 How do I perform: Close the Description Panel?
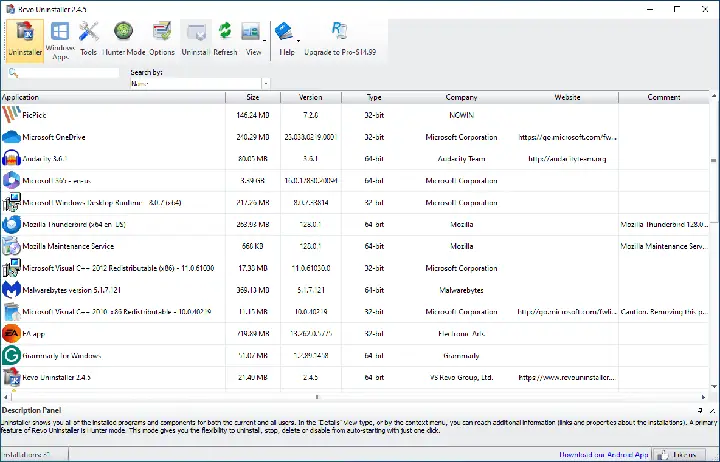pos(712,411)
